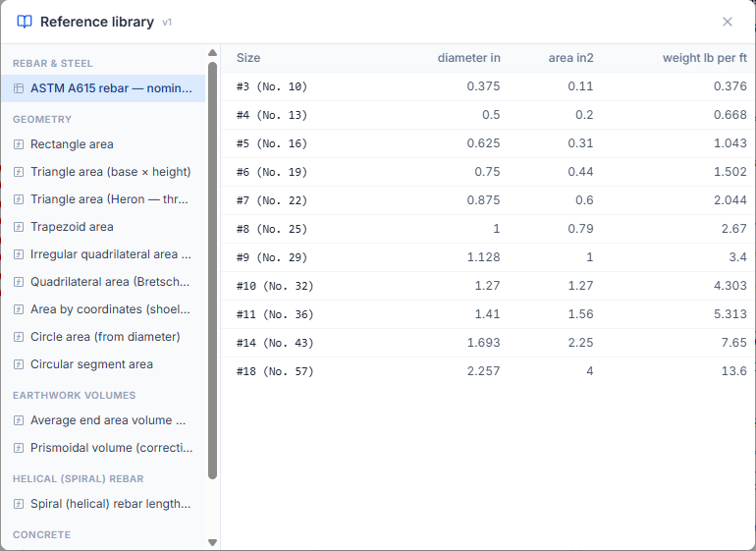
Task: Click the sidebar scroll up arrow
Action: click(x=212, y=53)
